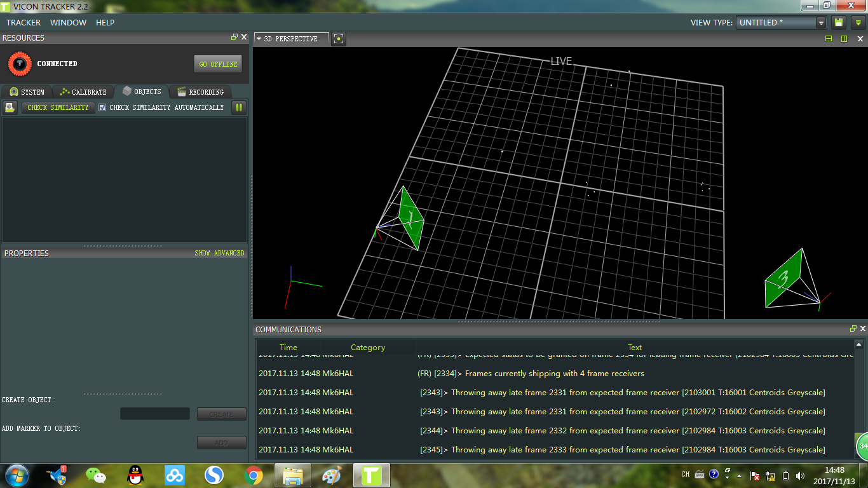Toggle Check Similarity Automatically checkbox
The height and width of the screenshot is (488, 868).
[102, 107]
